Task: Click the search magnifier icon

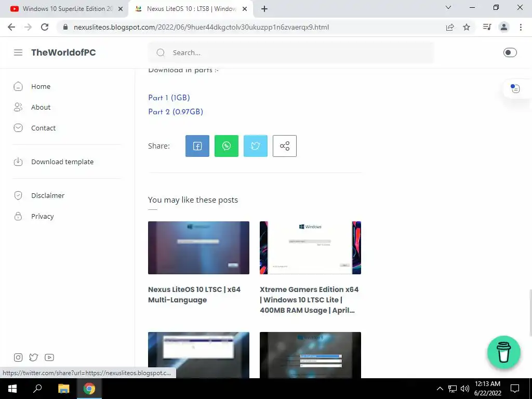Action: 161,52
